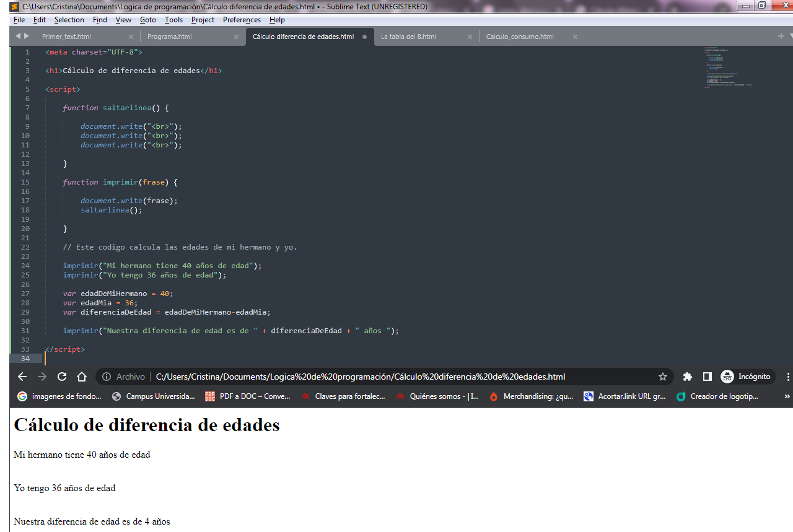Go to next tab with right arrow
Image resolution: width=793 pixels, height=532 pixels.
click(x=27, y=37)
